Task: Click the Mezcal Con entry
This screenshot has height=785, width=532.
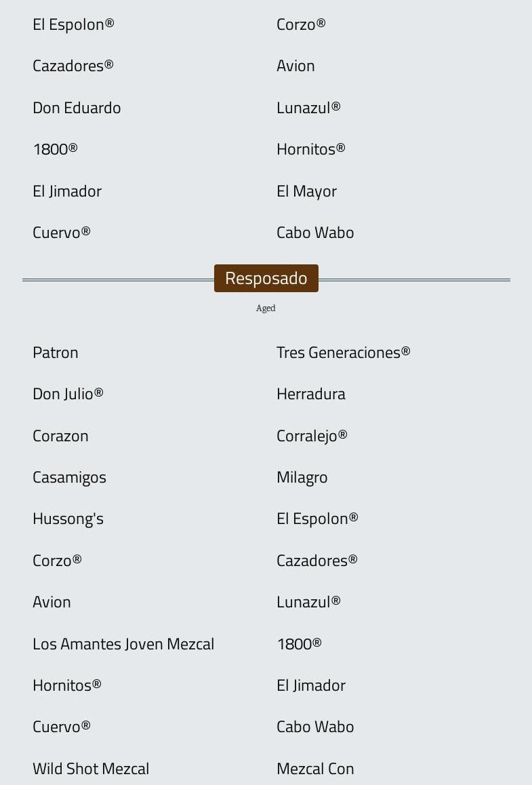Action: (315, 769)
